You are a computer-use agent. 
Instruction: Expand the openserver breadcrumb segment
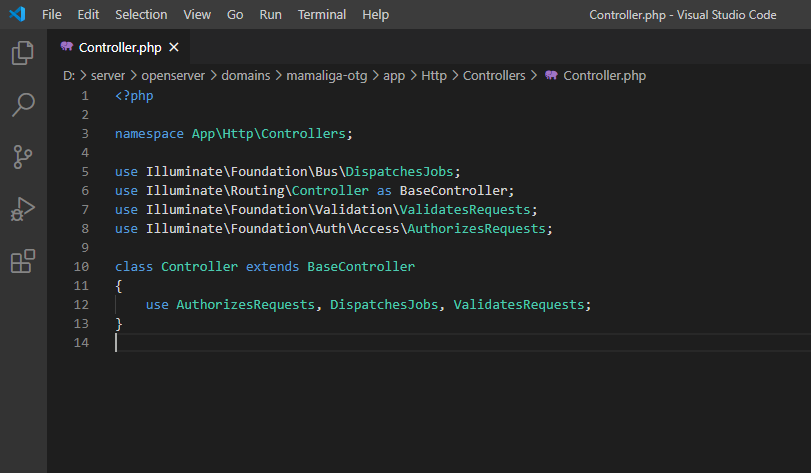(174, 75)
